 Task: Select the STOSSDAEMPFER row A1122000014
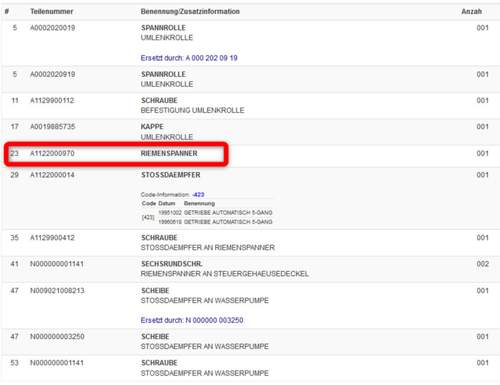(250, 198)
